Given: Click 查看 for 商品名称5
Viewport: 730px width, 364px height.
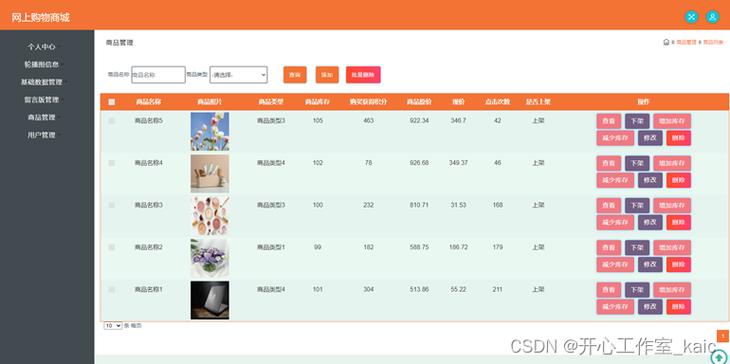Looking at the screenshot, I should (609, 121).
